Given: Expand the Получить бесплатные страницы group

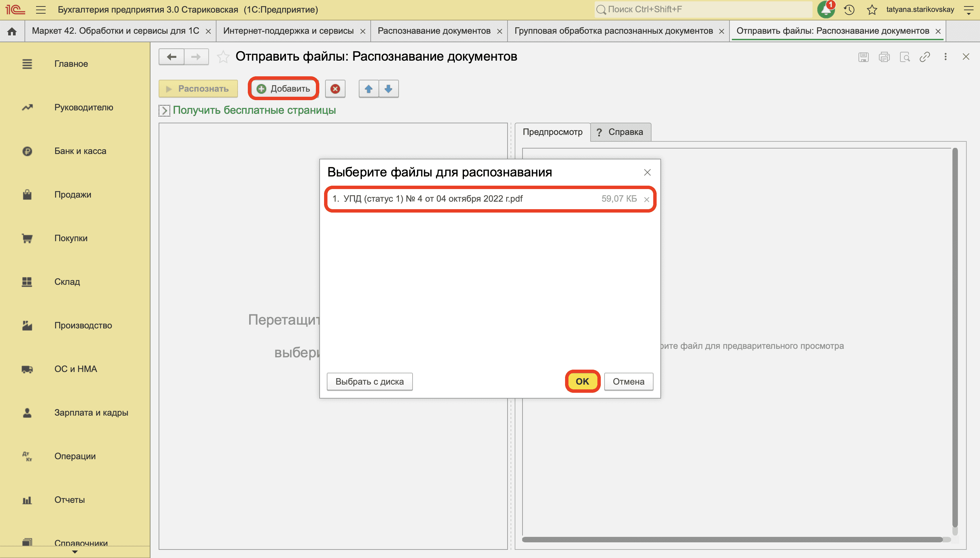Looking at the screenshot, I should tap(164, 111).
